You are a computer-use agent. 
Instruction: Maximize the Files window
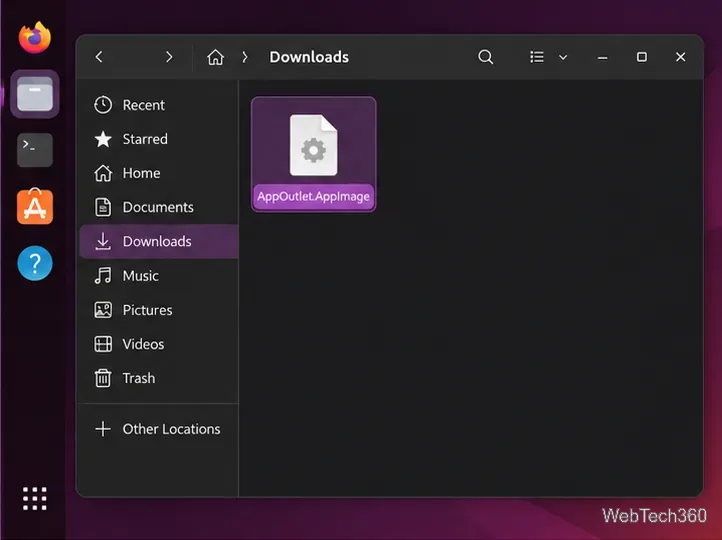(x=641, y=57)
